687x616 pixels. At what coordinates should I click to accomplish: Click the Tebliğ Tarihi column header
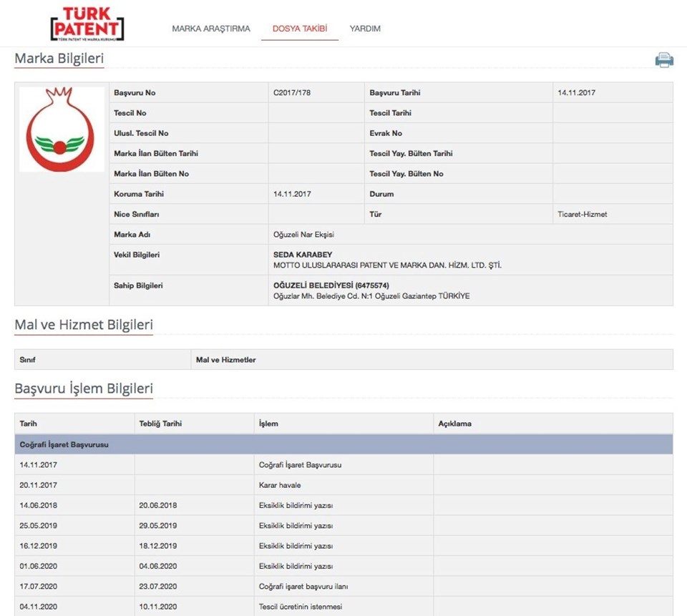tap(160, 424)
